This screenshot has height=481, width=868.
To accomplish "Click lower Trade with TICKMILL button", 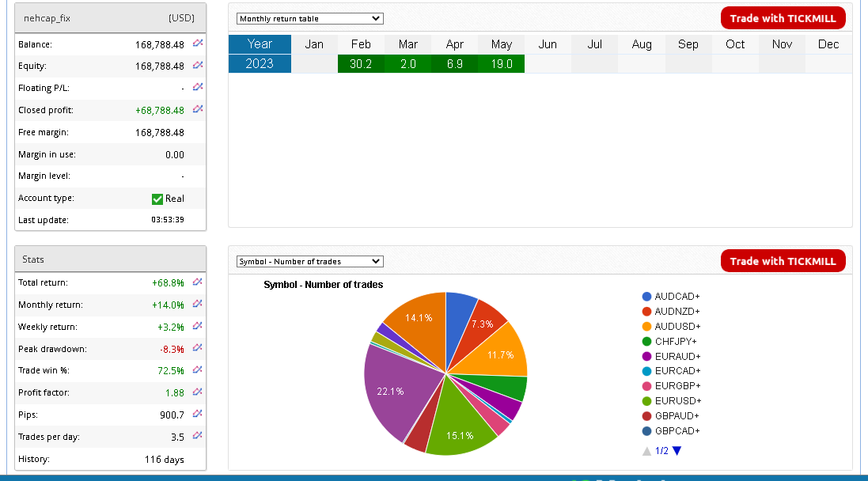I will point(783,261).
